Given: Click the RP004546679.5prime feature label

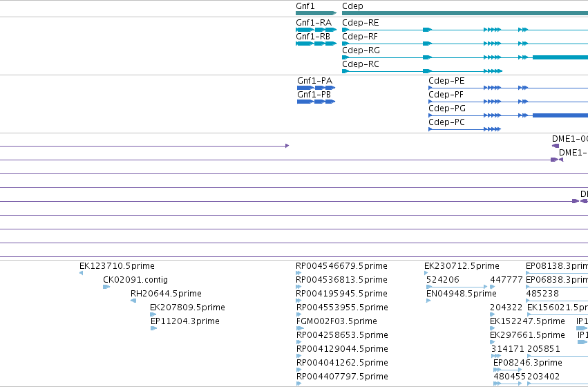Looking at the screenshot, I should (341, 266).
